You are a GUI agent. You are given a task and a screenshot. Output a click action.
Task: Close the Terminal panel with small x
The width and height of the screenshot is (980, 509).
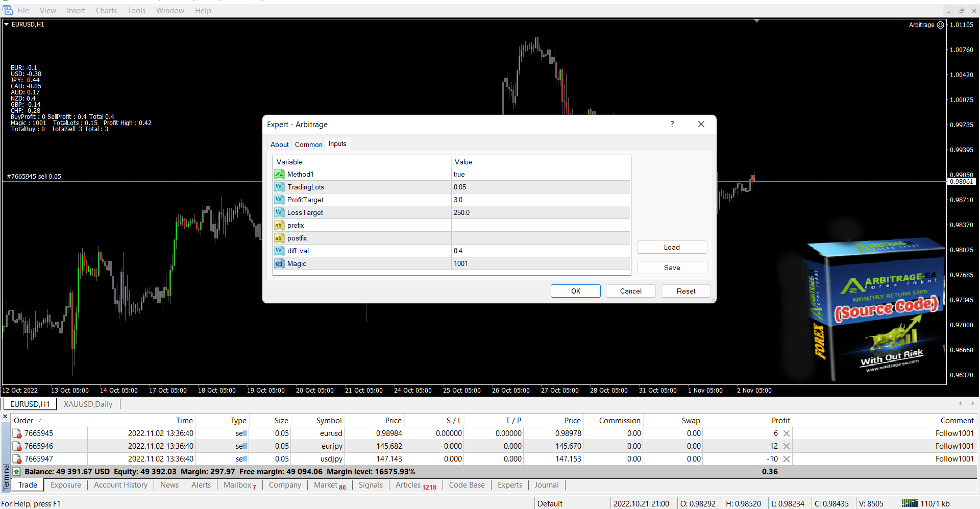[5, 417]
